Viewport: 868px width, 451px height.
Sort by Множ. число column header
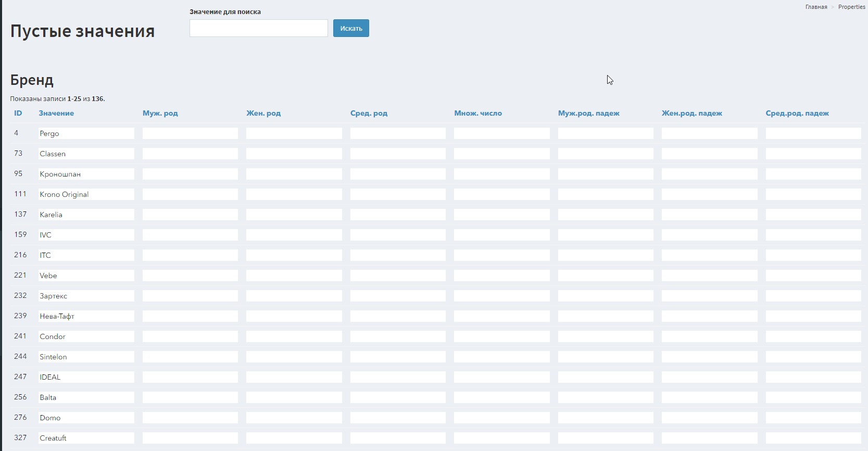478,113
